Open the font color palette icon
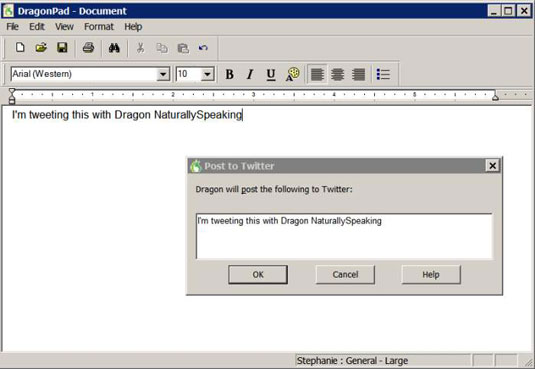Image resolution: width=535 pixels, height=369 pixels. coord(292,74)
